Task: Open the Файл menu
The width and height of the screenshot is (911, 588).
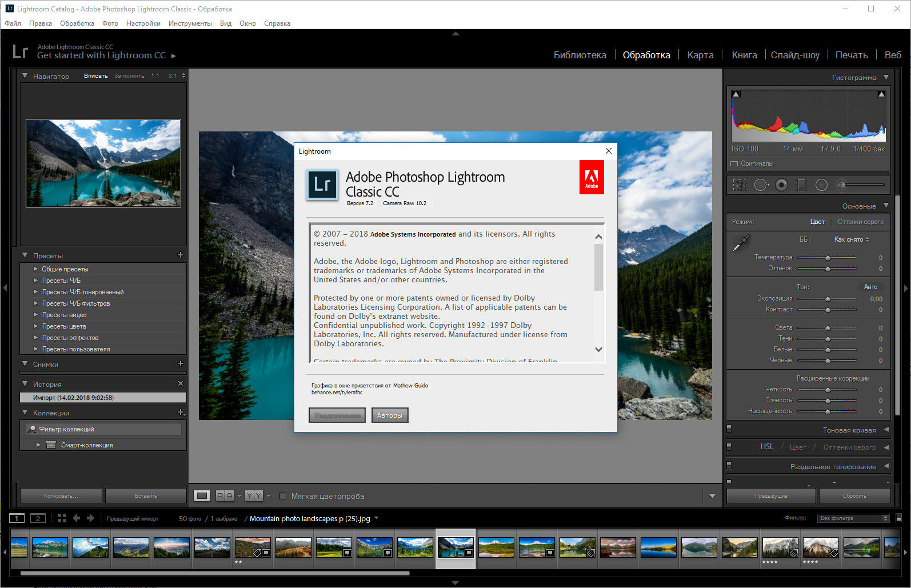Action: (x=13, y=23)
